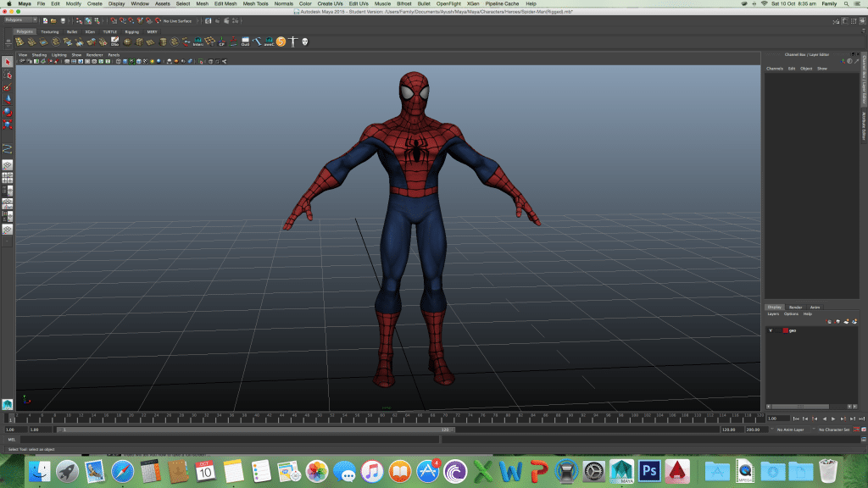Open the layer editor Options menu
The width and height of the screenshot is (868, 488).
(791, 313)
